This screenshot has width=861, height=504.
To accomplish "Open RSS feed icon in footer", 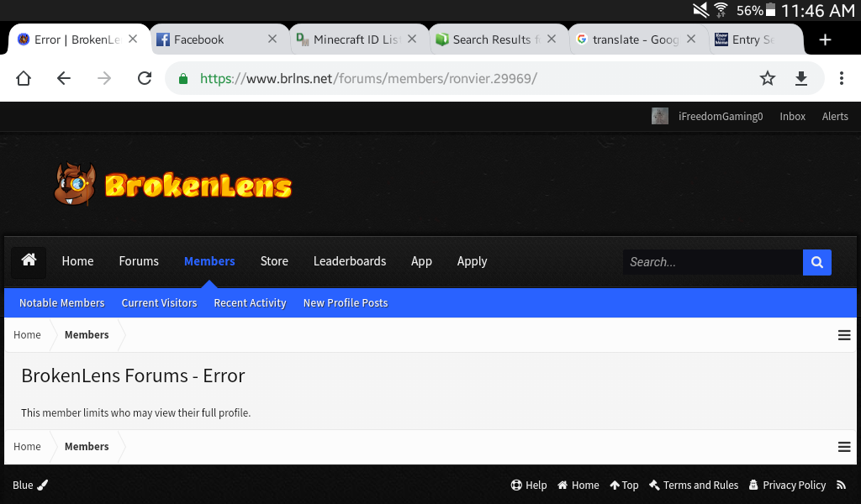I will pos(841,485).
